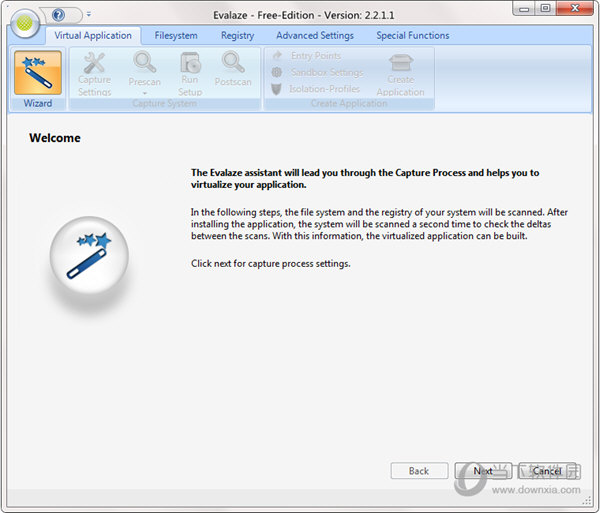Open Entry Points

tap(307, 56)
